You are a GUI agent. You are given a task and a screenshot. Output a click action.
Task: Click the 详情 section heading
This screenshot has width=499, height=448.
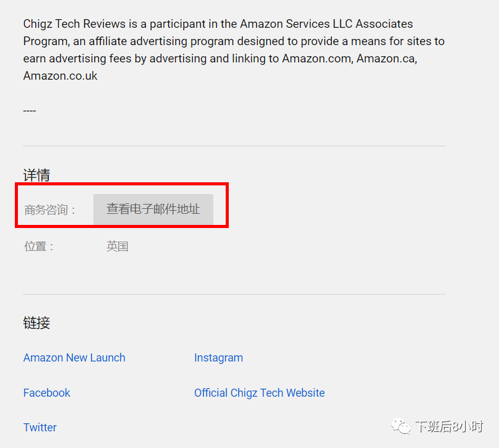(x=36, y=175)
